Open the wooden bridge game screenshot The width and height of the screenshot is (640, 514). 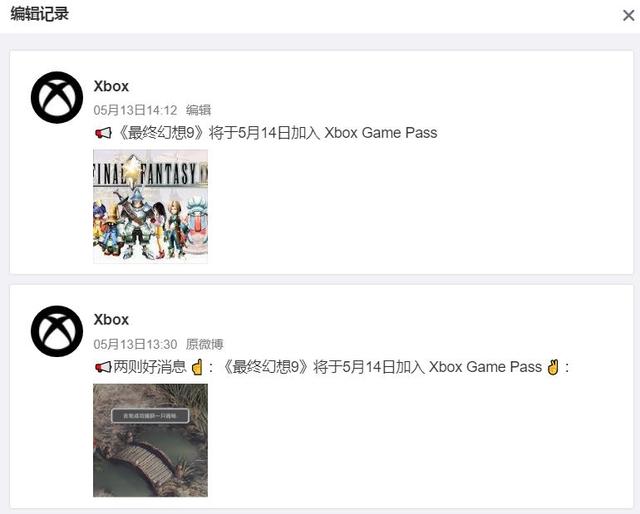[151, 440]
